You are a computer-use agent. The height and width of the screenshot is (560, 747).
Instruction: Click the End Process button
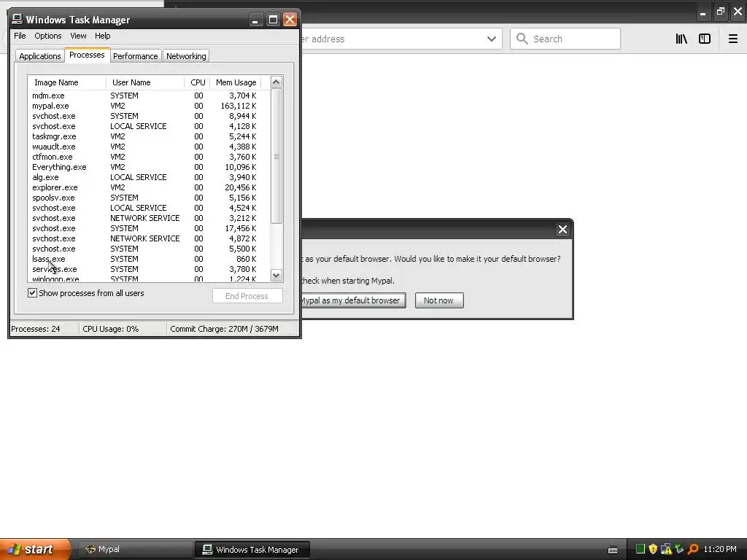(x=247, y=296)
